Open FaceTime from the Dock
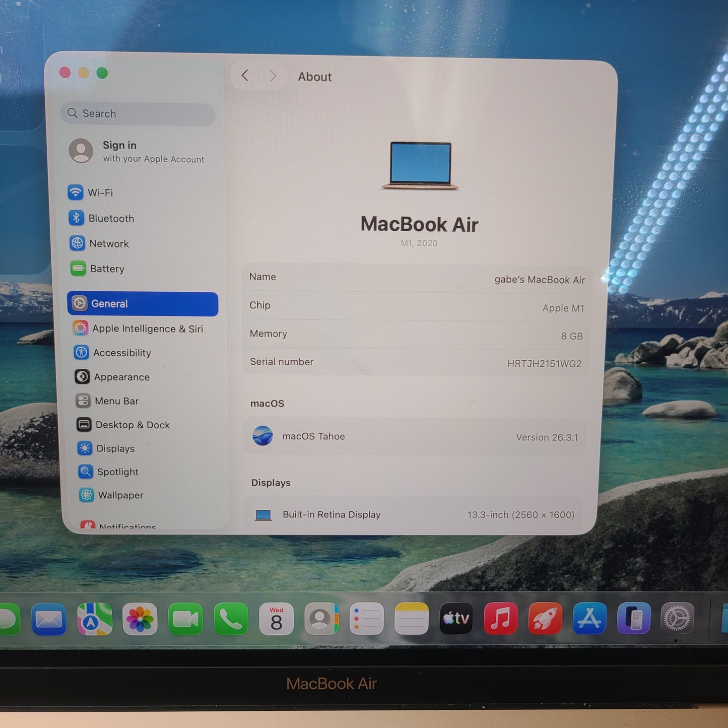The height and width of the screenshot is (728, 728). coord(185,619)
